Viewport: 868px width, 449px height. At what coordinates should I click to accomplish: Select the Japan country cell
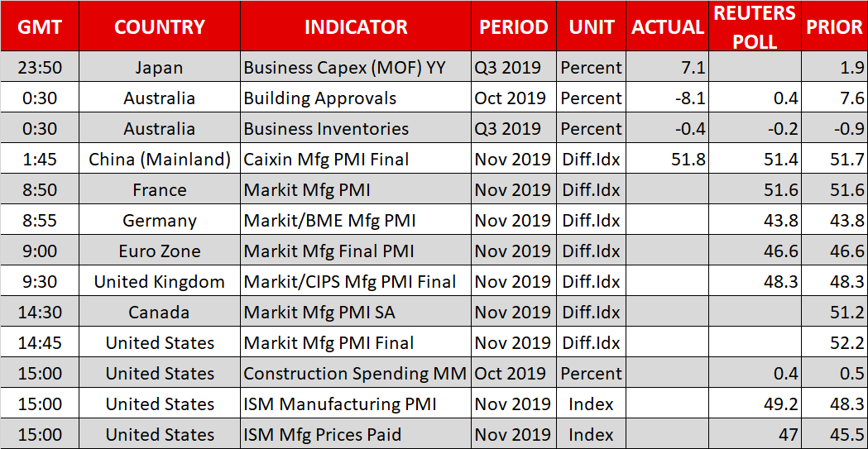tap(159, 68)
